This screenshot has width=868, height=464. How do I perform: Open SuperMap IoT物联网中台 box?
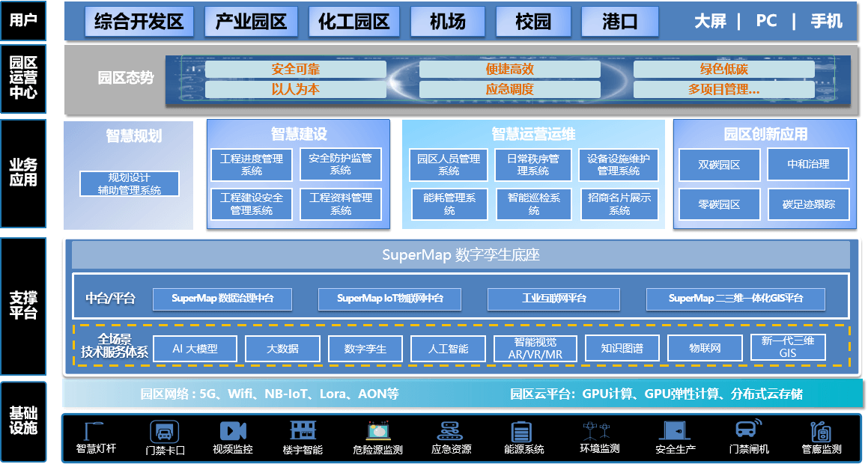point(389,299)
